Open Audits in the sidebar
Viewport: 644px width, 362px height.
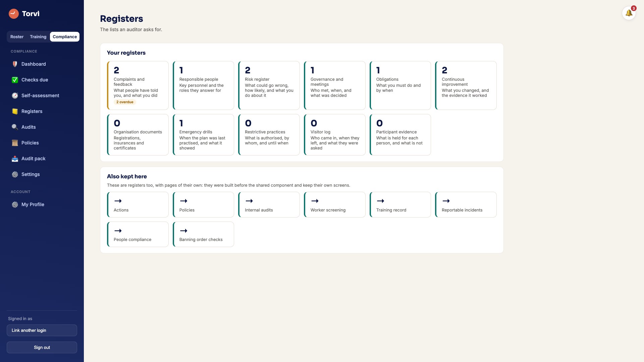(42, 127)
